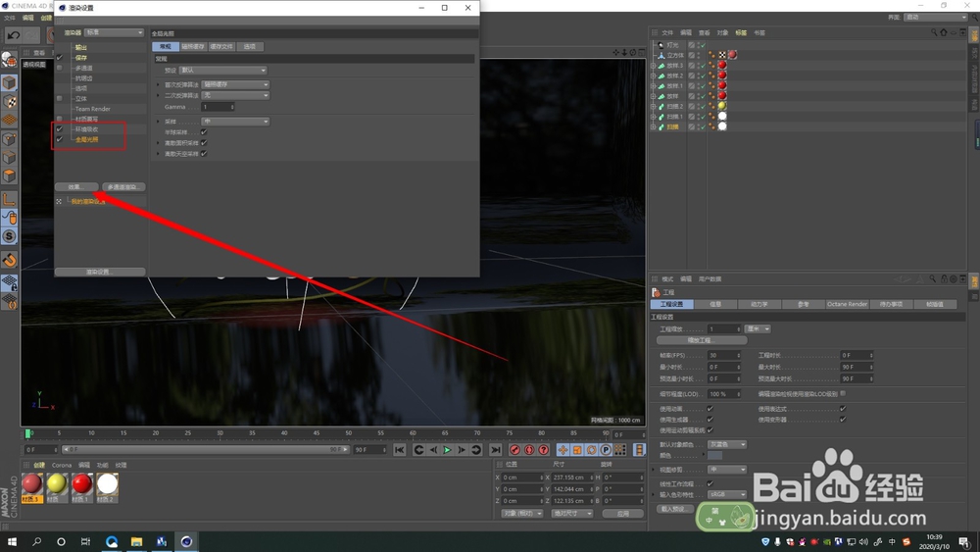The width and height of the screenshot is (980, 552).
Task: Open the Octane Render tab in attributes
Action: [847, 304]
